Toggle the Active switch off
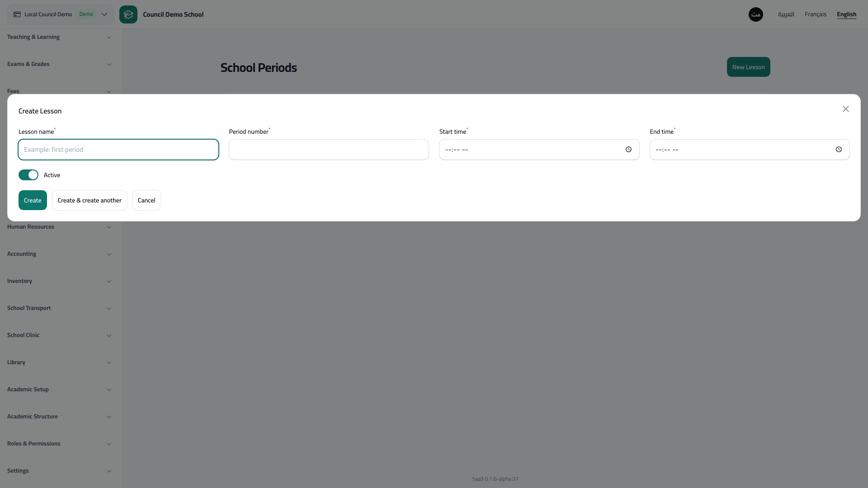868x488 pixels. (x=28, y=175)
